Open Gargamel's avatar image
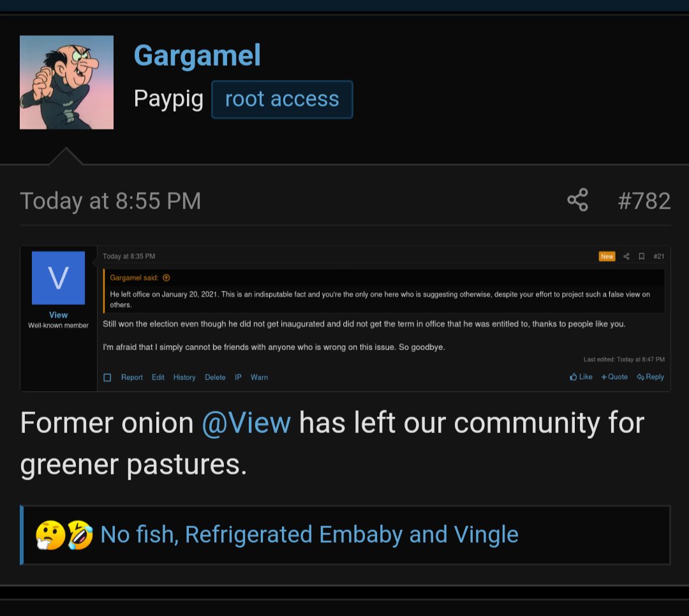689x616 pixels. tap(66, 82)
